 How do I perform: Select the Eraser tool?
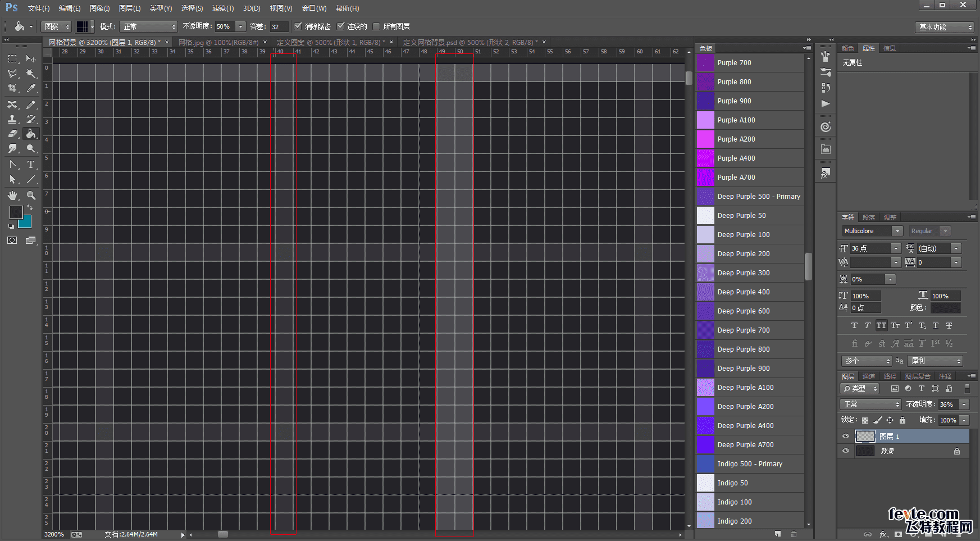[12, 134]
